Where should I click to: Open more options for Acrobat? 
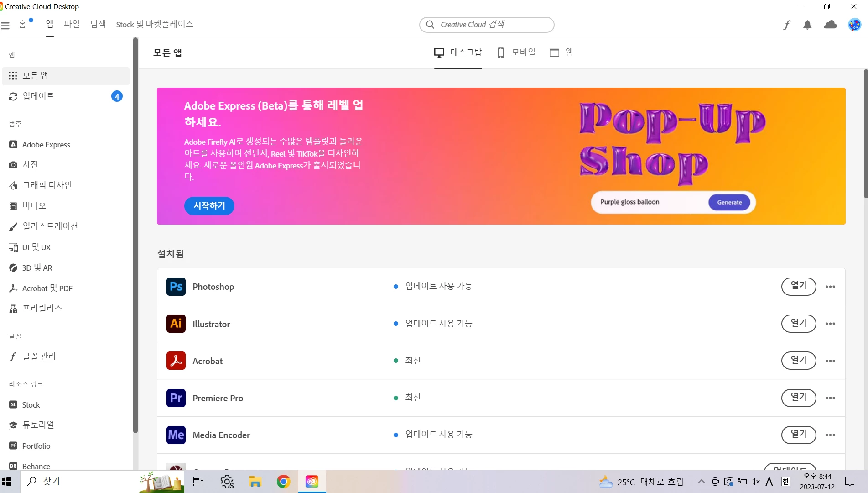point(830,361)
